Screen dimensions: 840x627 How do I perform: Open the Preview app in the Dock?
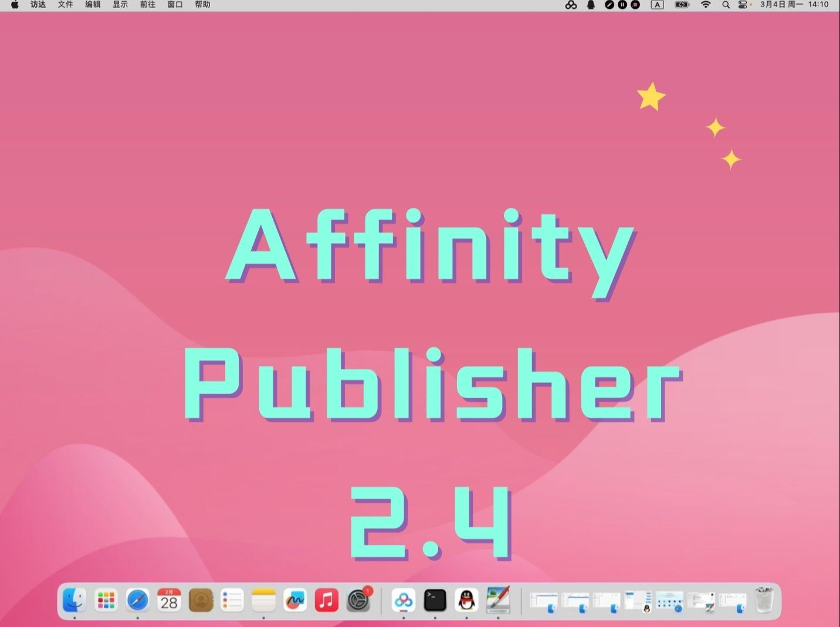[x=498, y=600]
